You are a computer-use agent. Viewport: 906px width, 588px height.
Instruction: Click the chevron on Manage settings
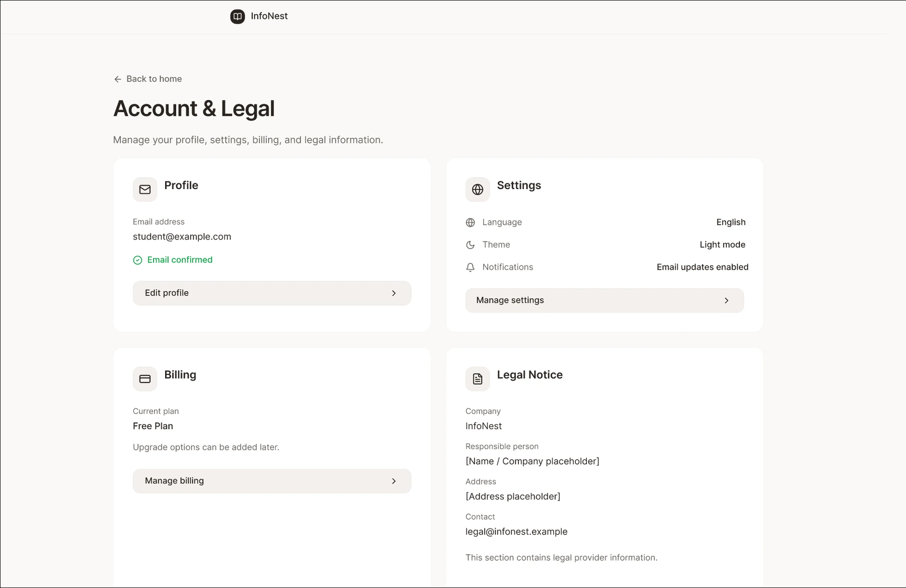click(x=726, y=300)
